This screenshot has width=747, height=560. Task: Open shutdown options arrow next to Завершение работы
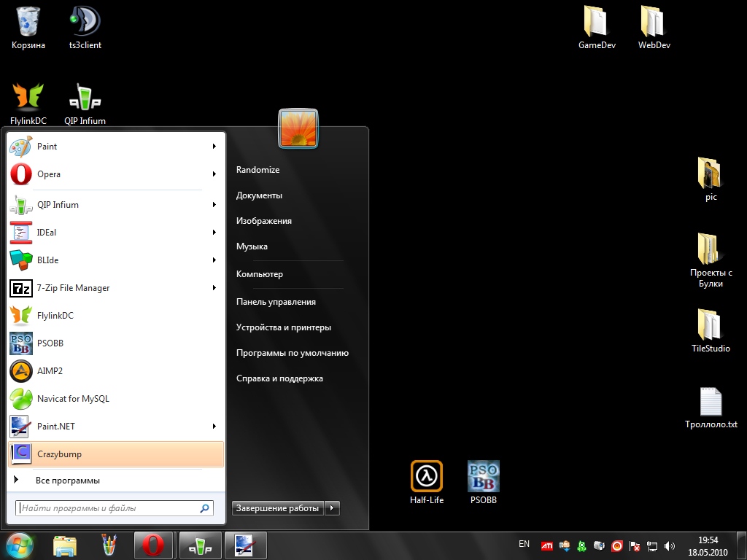[x=332, y=508]
